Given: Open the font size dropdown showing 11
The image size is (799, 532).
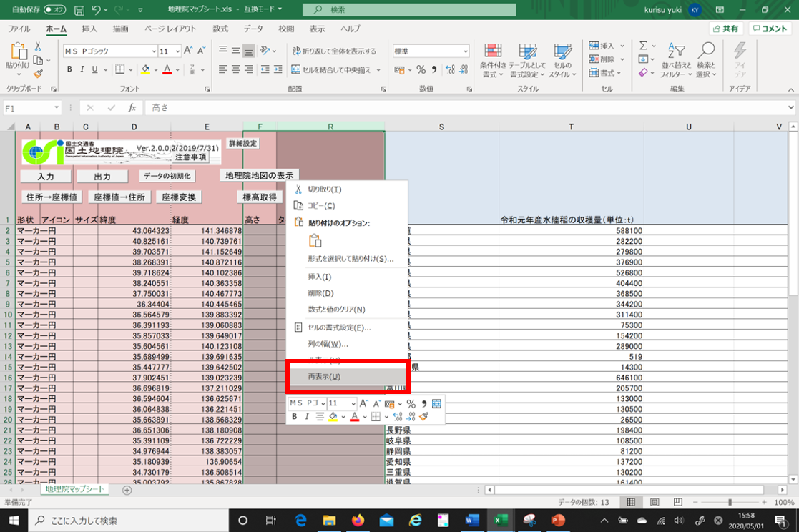Looking at the screenshot, I should [177, 51].
